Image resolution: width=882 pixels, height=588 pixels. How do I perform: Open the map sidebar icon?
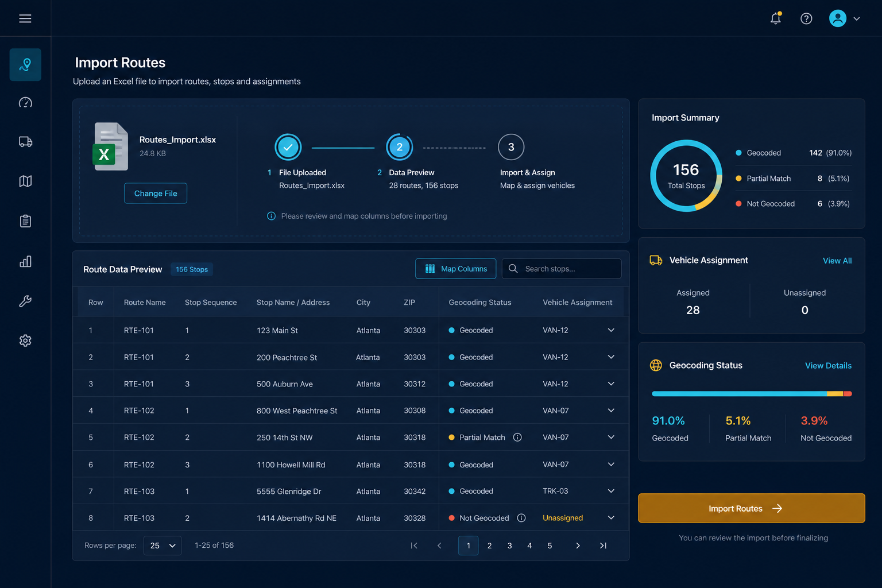[x=25, y=181]
